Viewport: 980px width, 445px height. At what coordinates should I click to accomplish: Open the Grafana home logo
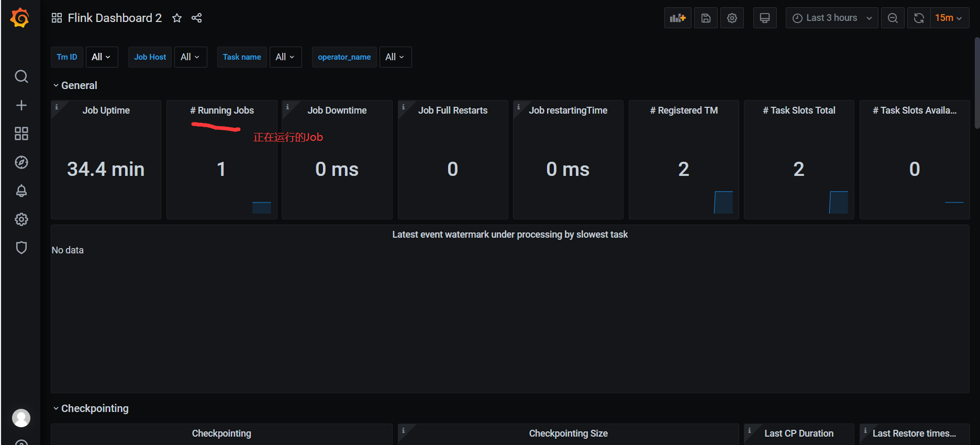click(20, 18)
